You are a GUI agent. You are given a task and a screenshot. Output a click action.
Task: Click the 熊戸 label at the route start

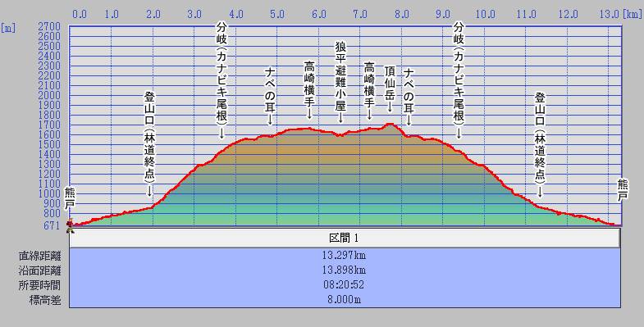(x=71, y=198)
